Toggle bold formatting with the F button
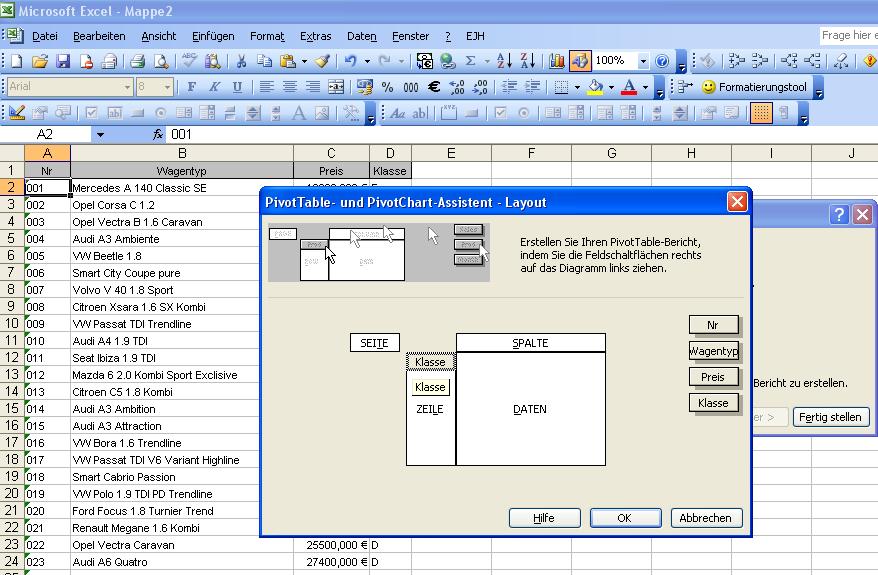The width and height of the screenshot is (878, 575). pos(191,87)
